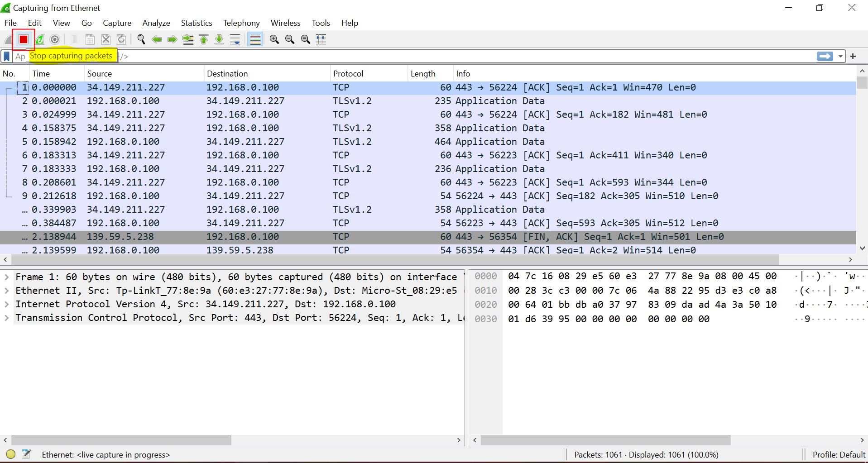Toggle auto-scroll during live capture
This screenshot has height=463, width=868.
coord(235,40)
